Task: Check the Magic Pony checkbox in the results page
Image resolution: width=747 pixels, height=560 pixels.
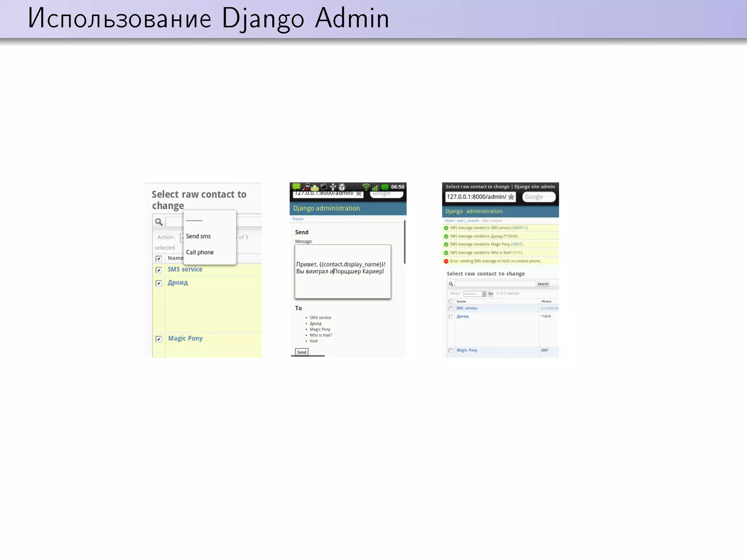Action: point(451,350)
